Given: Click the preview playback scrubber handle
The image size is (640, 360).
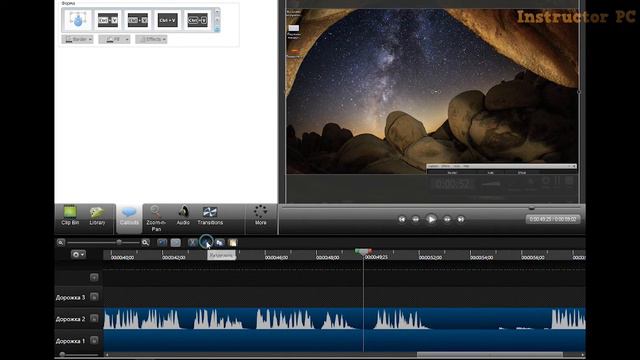Looking at the screenshot, I should coord(531,208).
